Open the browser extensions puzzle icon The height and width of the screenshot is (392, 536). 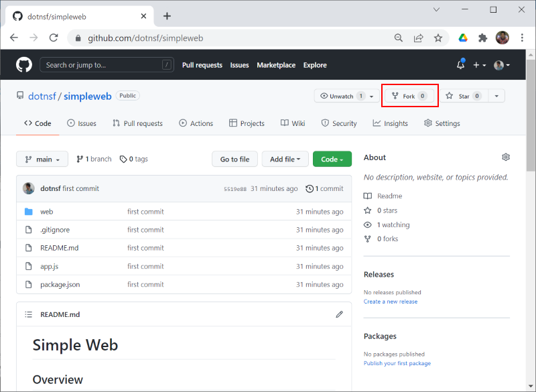[482, 38]
